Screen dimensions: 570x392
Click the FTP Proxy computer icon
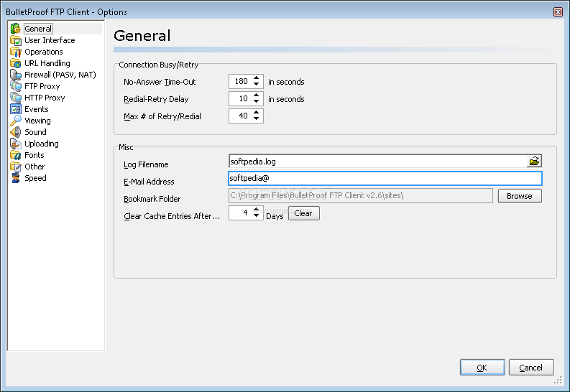coord(16,86)
